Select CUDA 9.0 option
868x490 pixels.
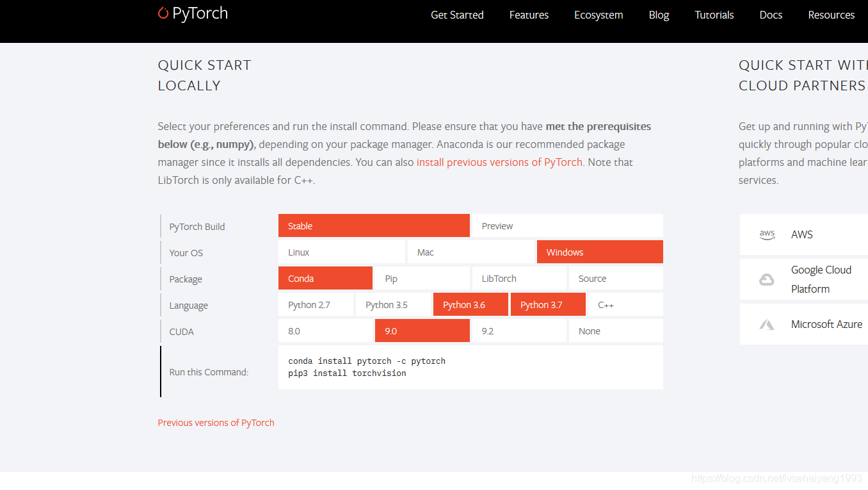point(422,331)
